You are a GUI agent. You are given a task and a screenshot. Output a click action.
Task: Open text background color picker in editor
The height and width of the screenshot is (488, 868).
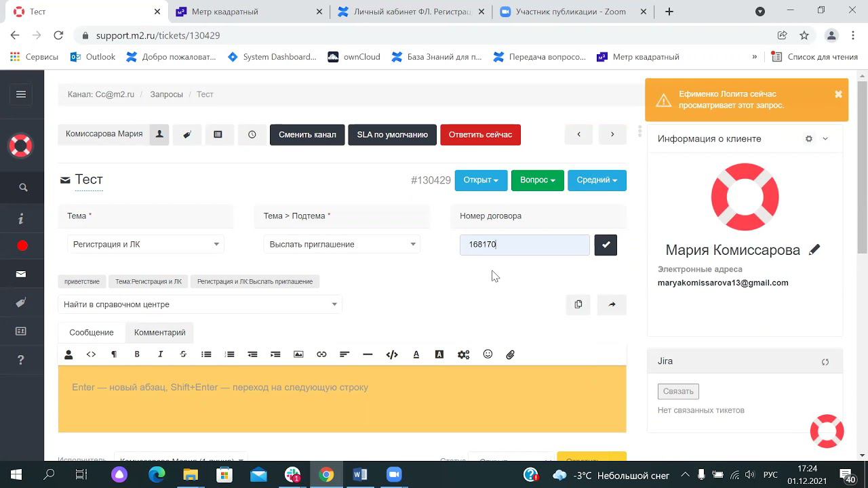pos(439,354)
